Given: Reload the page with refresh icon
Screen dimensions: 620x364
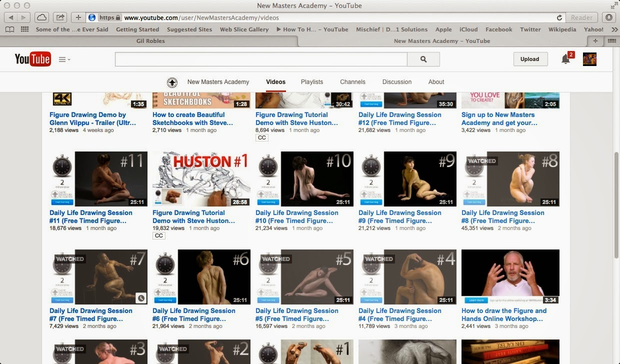Looking at the screenshot, I should pyautogui.click(x=559, y=17).
